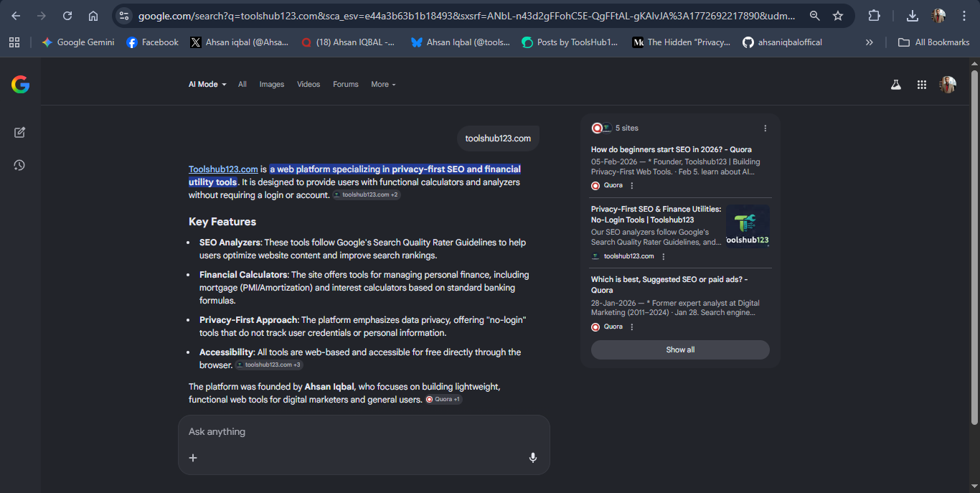Open options for the first Quora result
The image size is (980, 493).
click(632, 186)
